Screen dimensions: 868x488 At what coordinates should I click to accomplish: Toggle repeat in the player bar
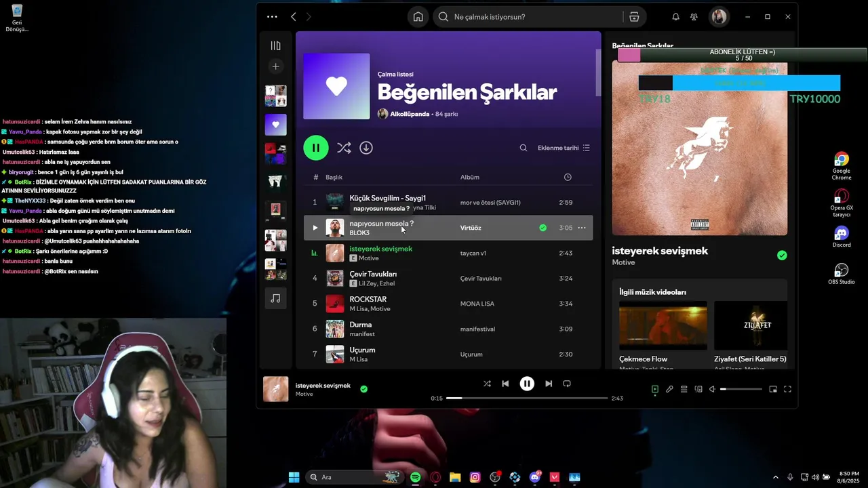tap(567, 384)
